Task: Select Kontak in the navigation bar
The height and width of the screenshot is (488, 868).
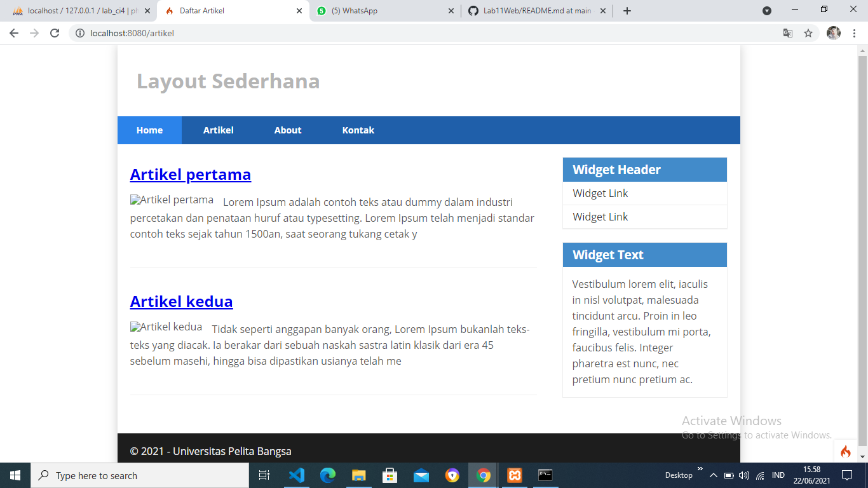Action: (358, 130)
